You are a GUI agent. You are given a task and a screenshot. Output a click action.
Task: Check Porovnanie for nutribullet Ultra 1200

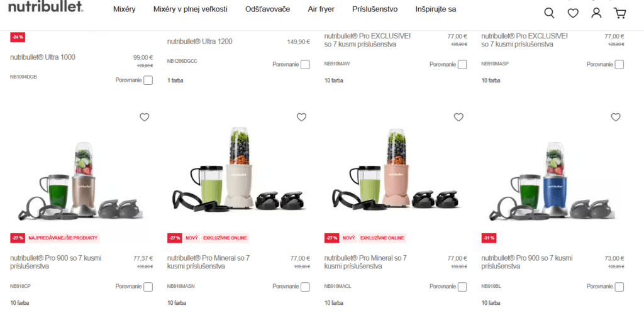(x=305, y=64)
